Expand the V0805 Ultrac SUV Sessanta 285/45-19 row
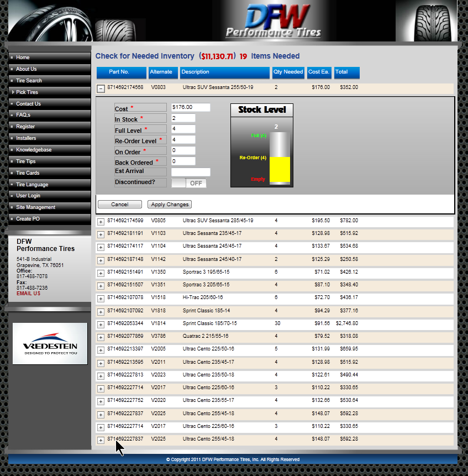The height and width of the screenshot is (476, 468). pyautogui.click(x=101, y=222)
